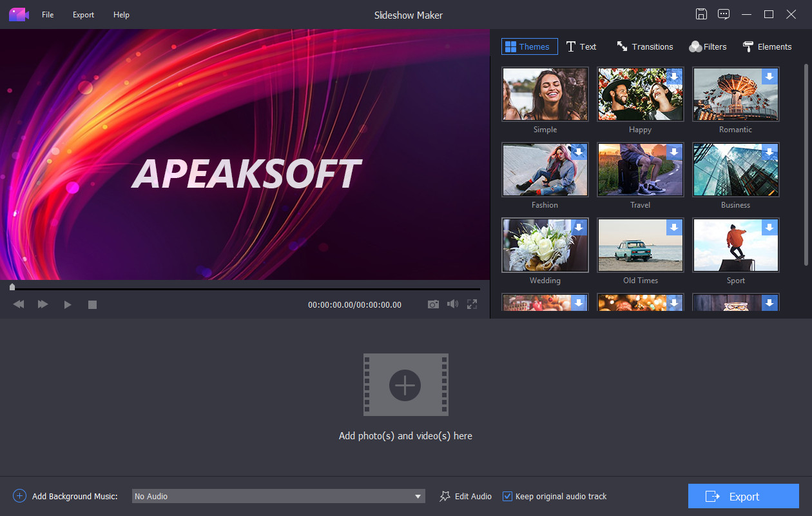Download the Fashion theme via arrow icon

[579, 152]
